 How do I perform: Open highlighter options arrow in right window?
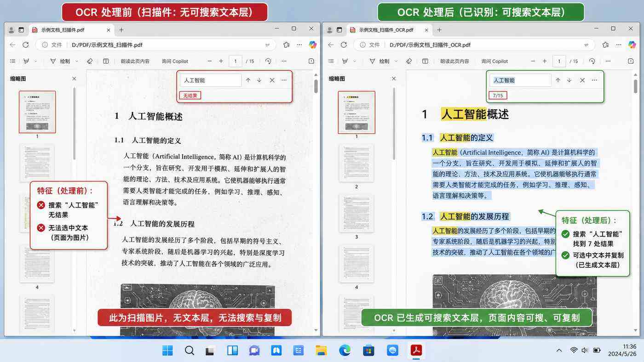[x=354, y=61]
